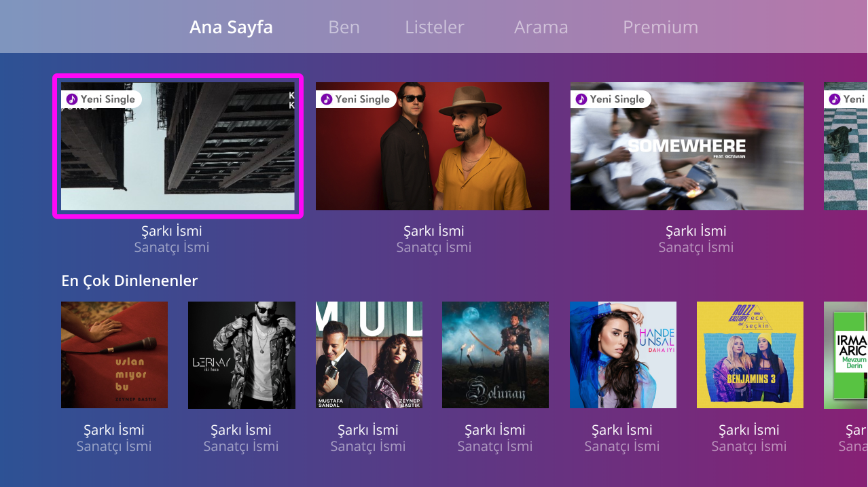The height and width of the screenshot is (487, 868).
Task: Click 'Sanatçı İsmi' under the 'uslanmıyor bu' cover
Action: point(114,446)
